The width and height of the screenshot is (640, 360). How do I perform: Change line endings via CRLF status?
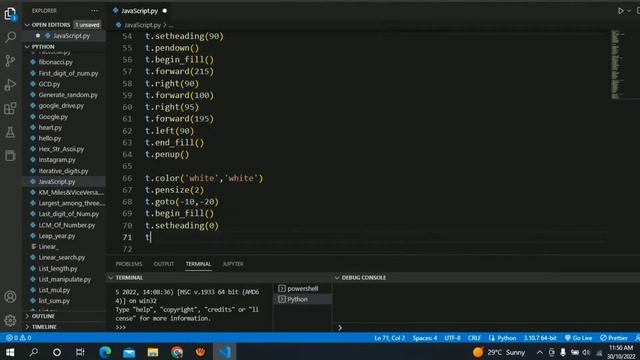coord(474,338)
